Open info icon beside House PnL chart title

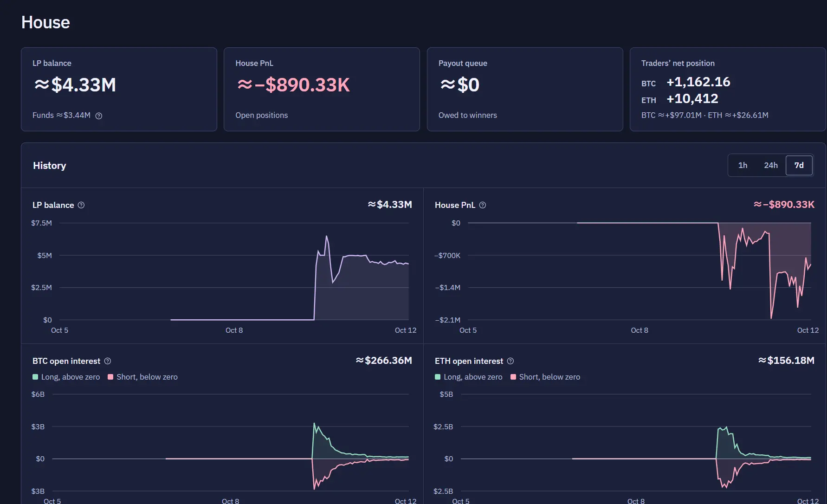click(x=483, y=205)
